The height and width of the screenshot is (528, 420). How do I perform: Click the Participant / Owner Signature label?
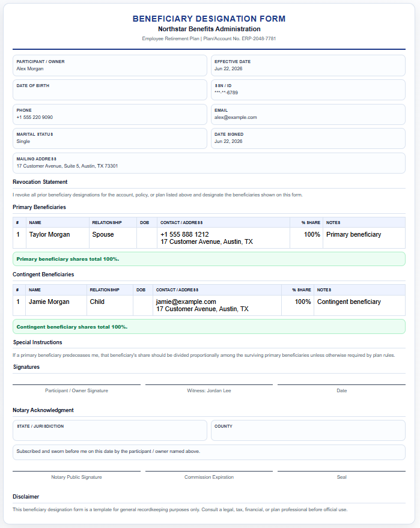tap(76, 390)
